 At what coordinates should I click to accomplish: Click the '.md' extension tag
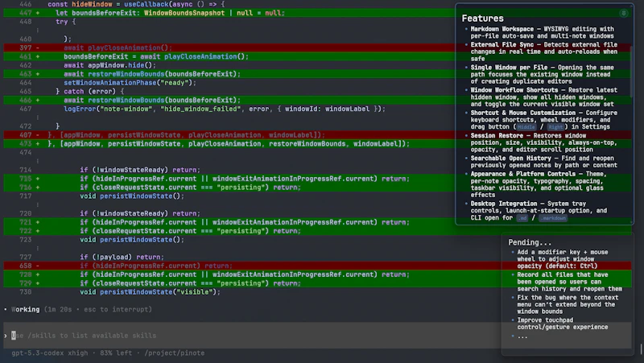(x=522, y=218)
